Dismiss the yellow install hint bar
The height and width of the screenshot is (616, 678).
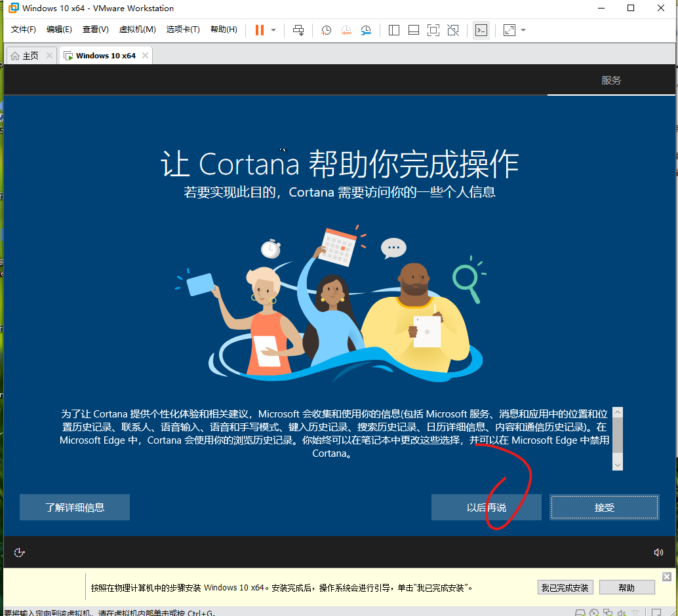[667, 577]
